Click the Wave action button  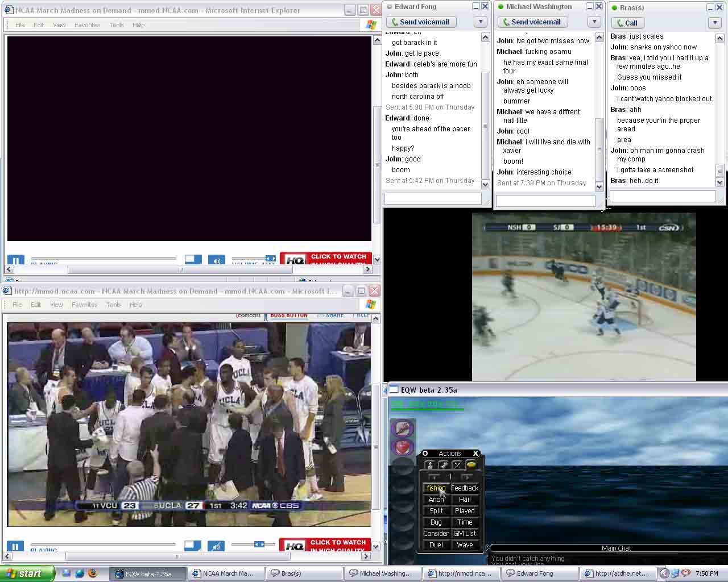click(x=465, y=545)
